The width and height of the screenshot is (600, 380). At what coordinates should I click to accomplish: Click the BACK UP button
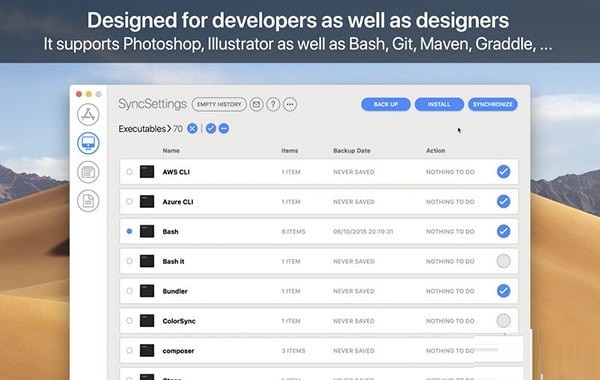(386, 104)
